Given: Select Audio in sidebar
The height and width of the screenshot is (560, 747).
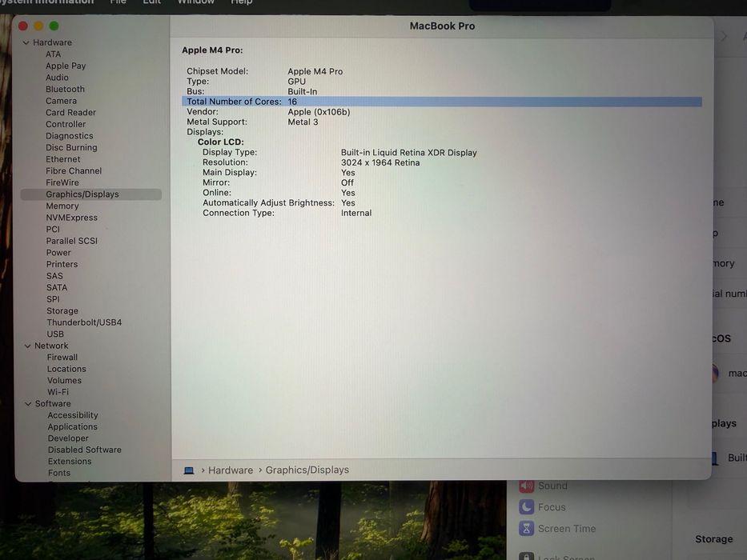Looking at the screenshot, I should (x=57, y=78).
